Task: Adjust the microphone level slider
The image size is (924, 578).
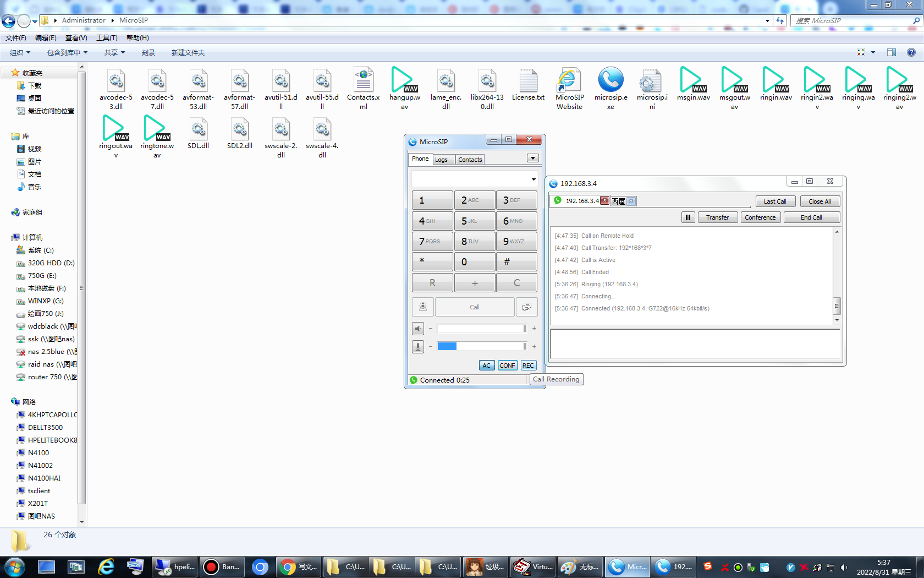Action: pyautogui.click(x=482, y=346)
